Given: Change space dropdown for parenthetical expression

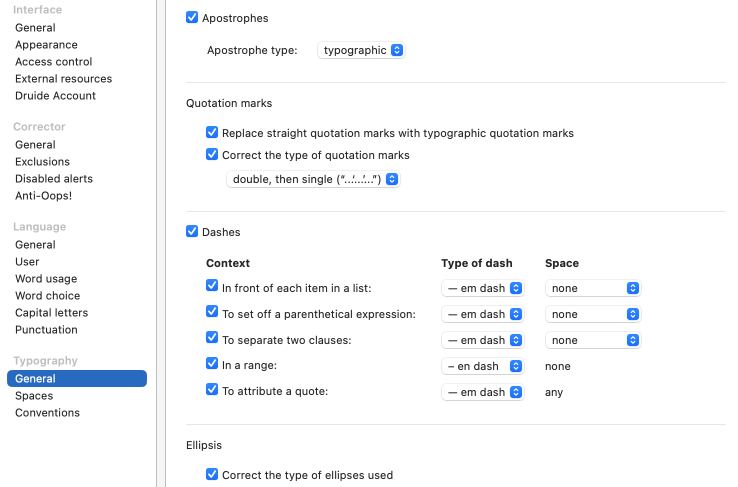Looking at the screenshot, I should (x=592, y=314).
